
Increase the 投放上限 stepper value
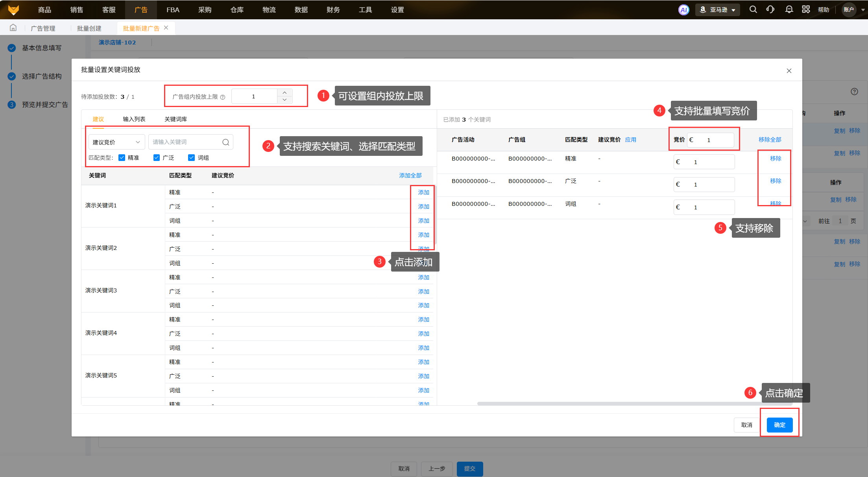click(x=284, y=92)
